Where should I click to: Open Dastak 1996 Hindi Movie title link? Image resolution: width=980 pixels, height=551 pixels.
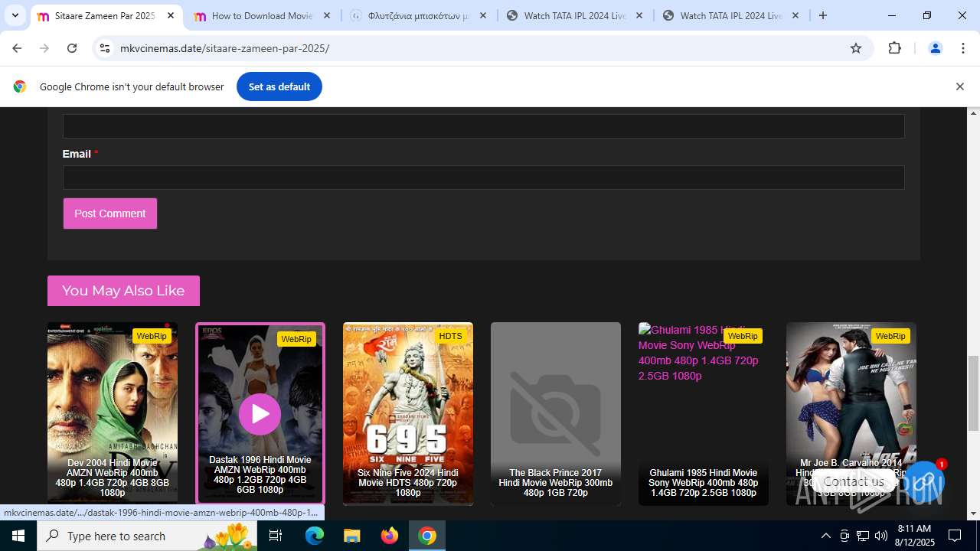point(260,474)
